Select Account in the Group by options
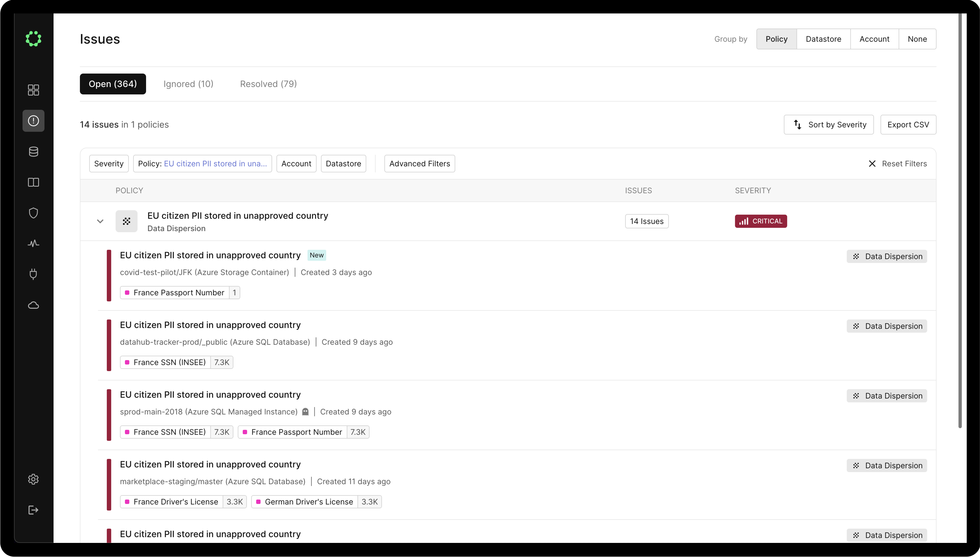Screen dimensions: 980x557 point(874,39)
